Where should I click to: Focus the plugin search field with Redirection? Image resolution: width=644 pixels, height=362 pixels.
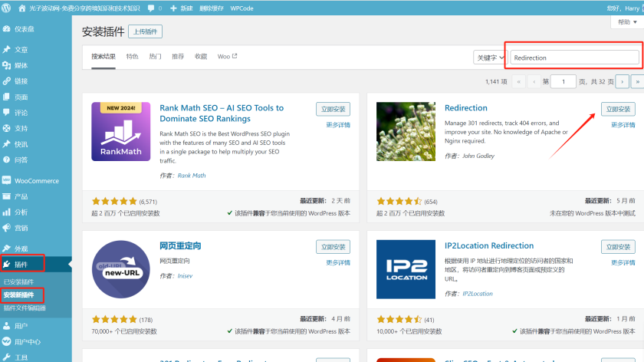574,58
